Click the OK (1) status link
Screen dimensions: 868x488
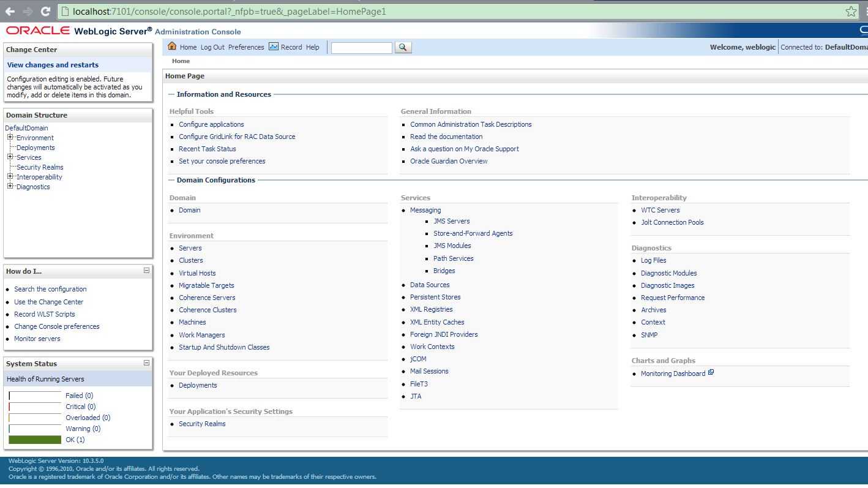click(75, 440)
